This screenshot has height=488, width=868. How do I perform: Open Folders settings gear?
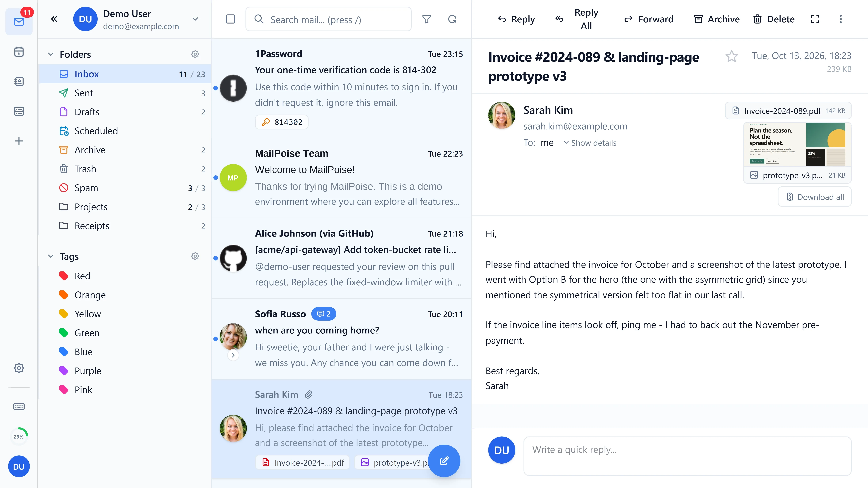coord(195,54)
